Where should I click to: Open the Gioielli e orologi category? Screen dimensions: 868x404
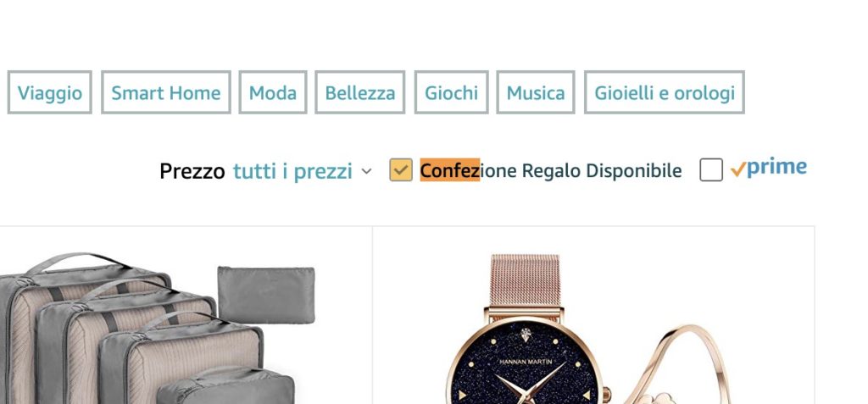tap(665, 92)
